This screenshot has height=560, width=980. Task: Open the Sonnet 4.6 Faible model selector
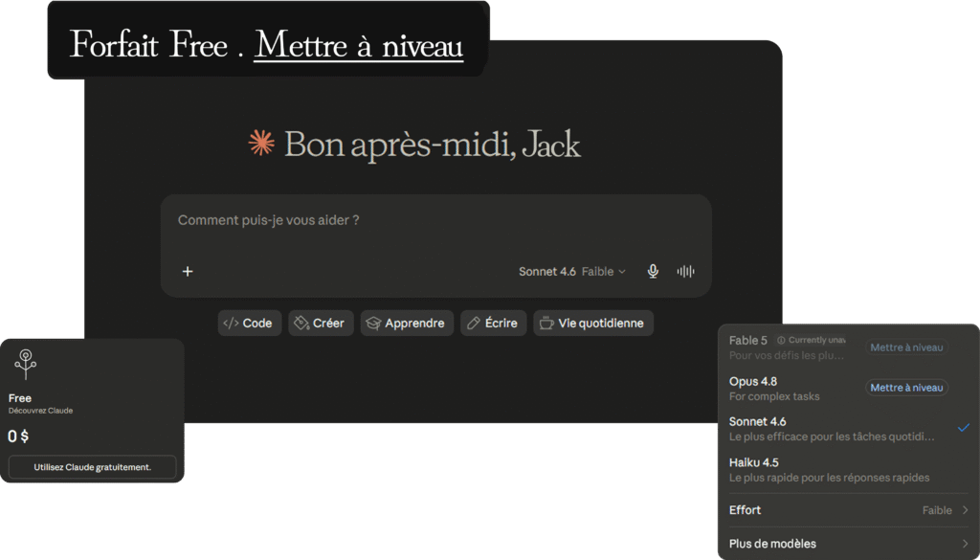[572, 271]
